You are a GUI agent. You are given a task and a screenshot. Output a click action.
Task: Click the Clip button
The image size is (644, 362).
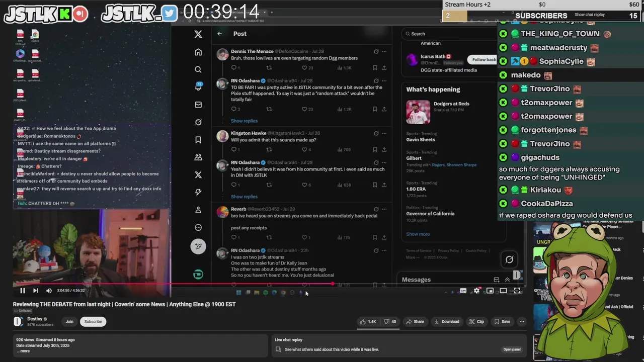[x=476, y=322]
